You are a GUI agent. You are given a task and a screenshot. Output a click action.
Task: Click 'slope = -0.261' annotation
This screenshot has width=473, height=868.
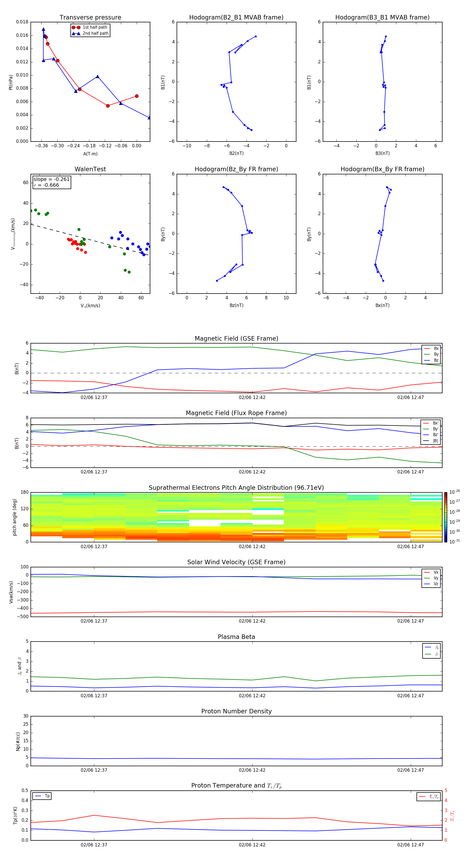pos(52,179)
